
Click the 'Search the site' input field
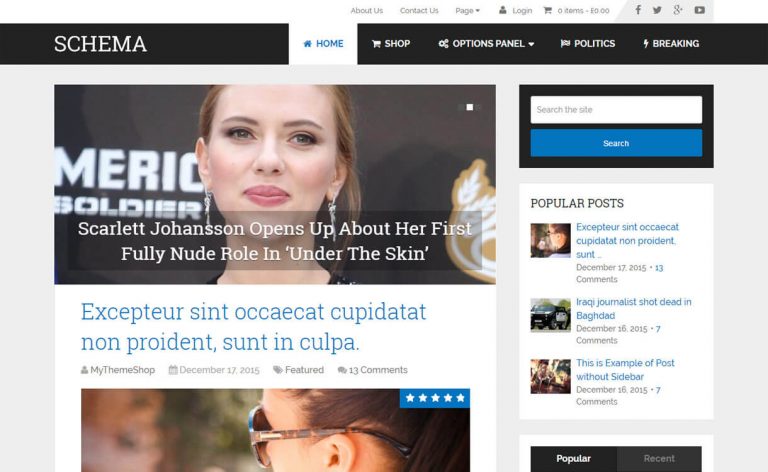pyautogui.click(x=616, y=110)
